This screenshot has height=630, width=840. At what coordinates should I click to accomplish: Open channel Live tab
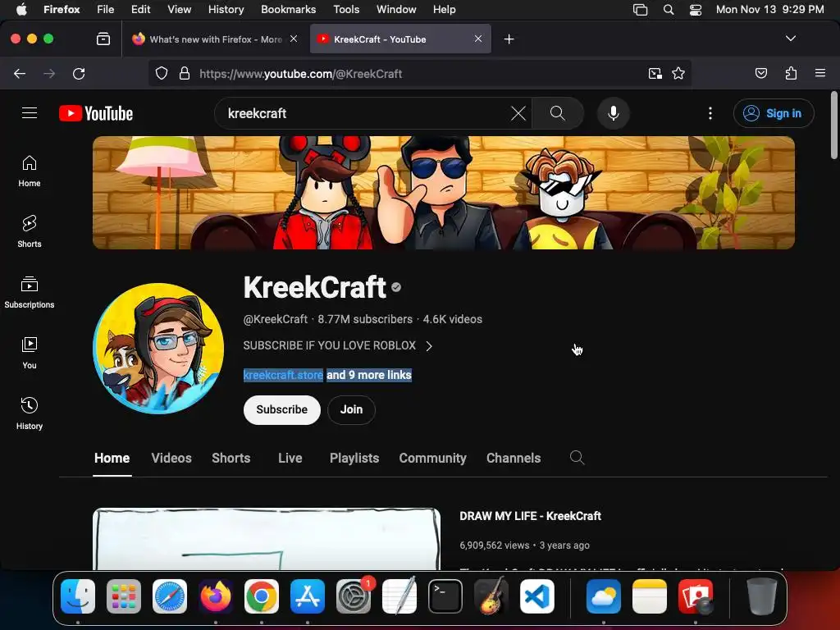click(290, 458)
